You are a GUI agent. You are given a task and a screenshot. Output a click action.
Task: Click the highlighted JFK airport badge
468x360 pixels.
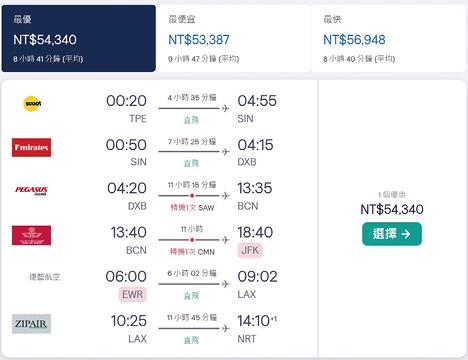pyautogui.click(x=250, y=250)
